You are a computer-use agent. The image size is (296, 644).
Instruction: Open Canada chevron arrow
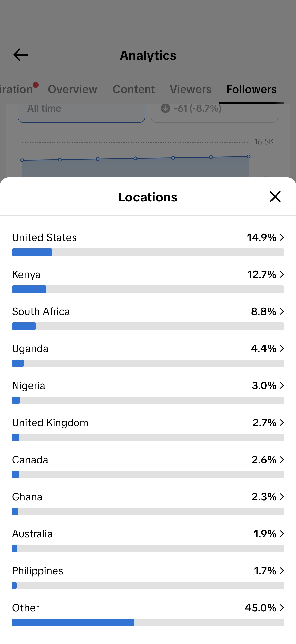click(x=282, y=460)
